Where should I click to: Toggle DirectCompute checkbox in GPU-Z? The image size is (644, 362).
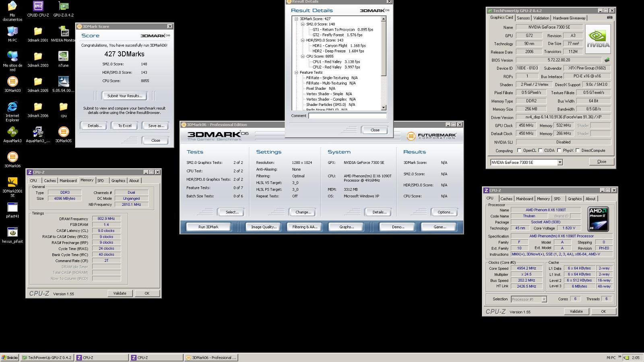tap(578, 150)
